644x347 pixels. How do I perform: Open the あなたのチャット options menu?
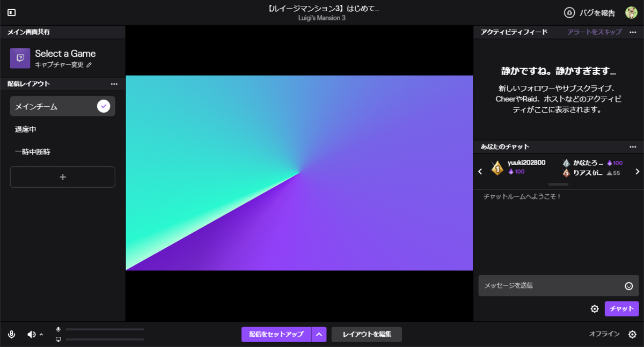tap(634, 146)
